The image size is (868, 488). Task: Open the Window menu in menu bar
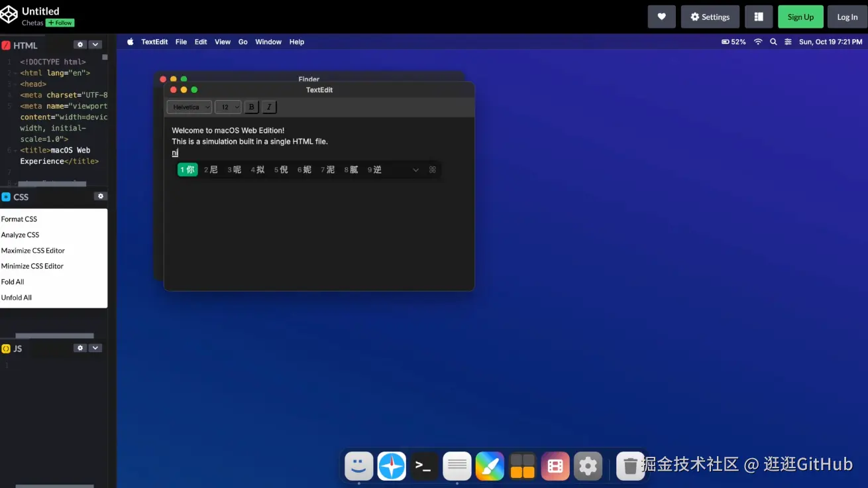268,42
